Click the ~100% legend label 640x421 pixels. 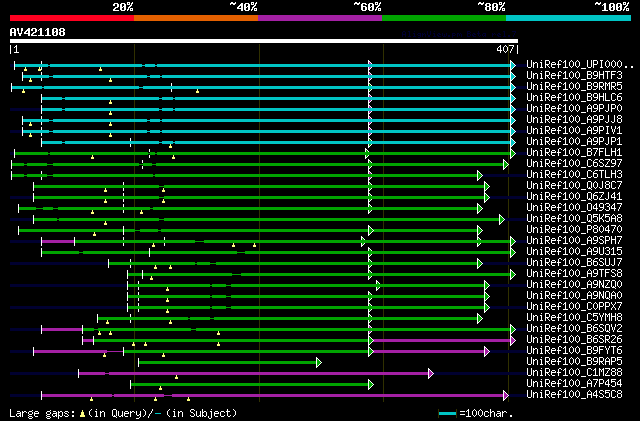pyautogui.click(x=612, y=7)
